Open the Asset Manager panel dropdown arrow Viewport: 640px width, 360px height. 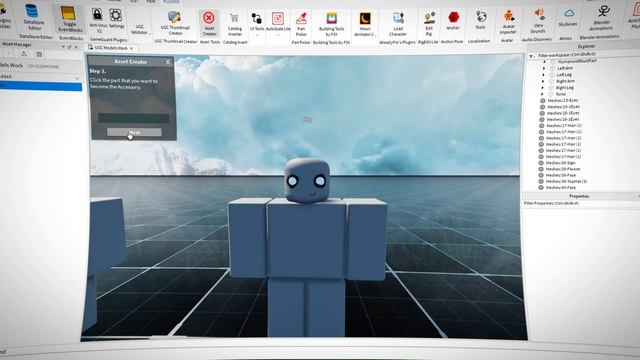pos(63,47)
